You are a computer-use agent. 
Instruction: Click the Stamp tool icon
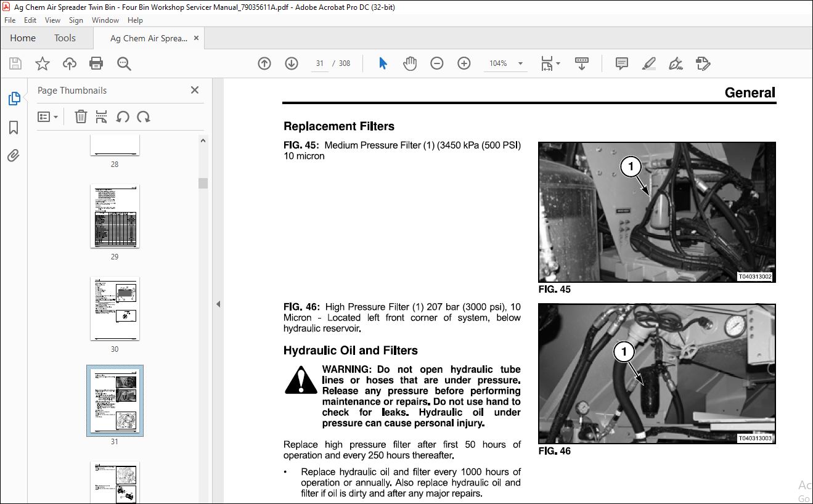pos(703,63)
